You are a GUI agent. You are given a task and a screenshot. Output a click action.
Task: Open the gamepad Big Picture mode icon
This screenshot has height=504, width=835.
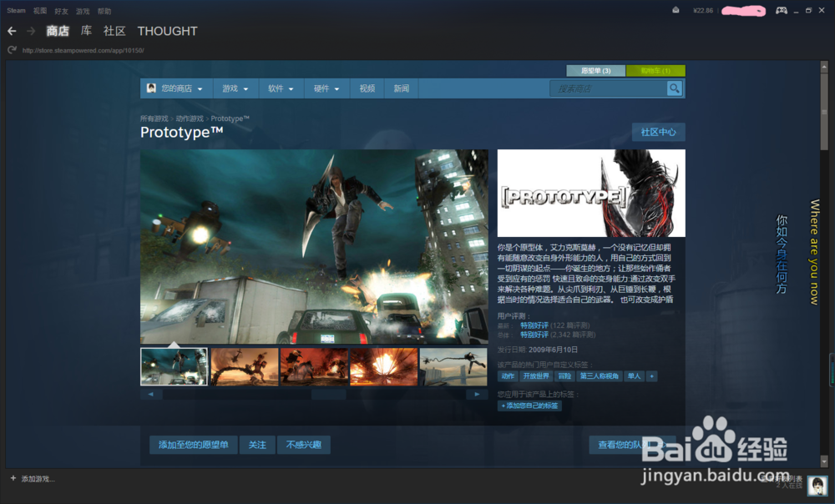(782, 11)
